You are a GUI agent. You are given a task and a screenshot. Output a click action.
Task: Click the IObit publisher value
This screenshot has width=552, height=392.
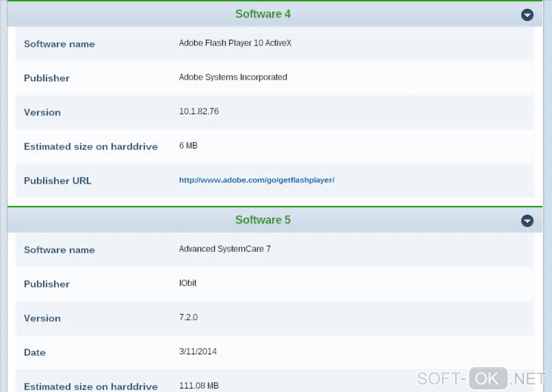[x=188, y=283]
